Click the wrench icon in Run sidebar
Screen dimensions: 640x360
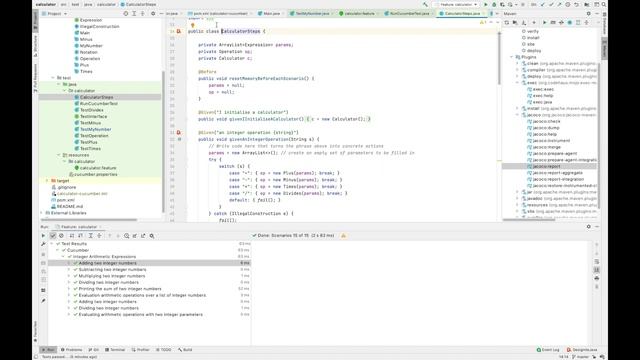pos(43,244)
